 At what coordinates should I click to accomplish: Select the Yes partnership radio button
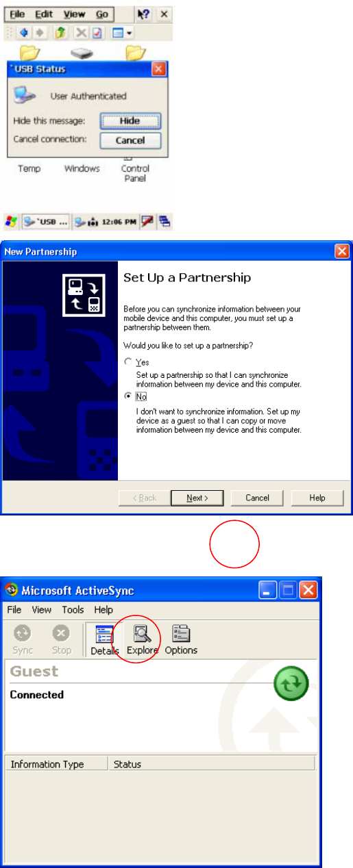(126, 361)
